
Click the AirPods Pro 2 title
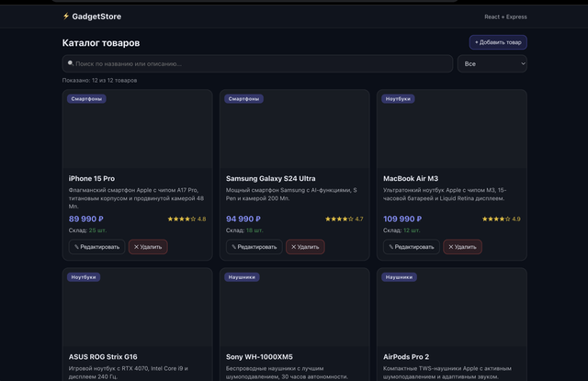point(406,357)
